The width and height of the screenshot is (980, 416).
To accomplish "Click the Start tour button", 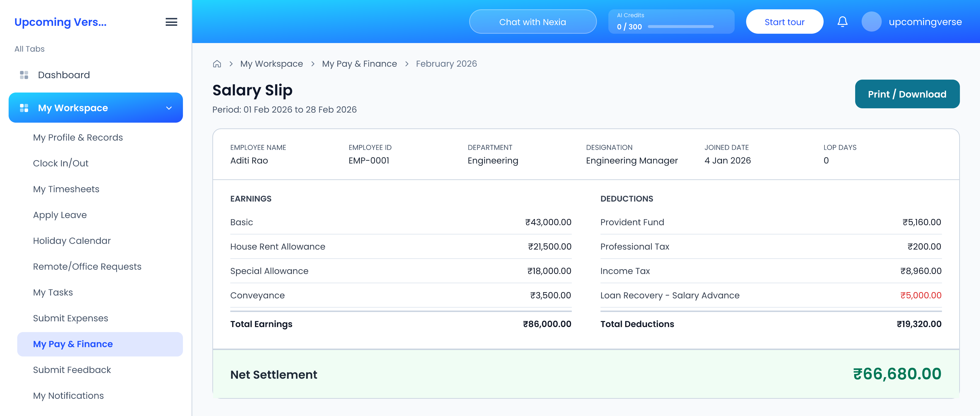I will (x=784, y=22).
